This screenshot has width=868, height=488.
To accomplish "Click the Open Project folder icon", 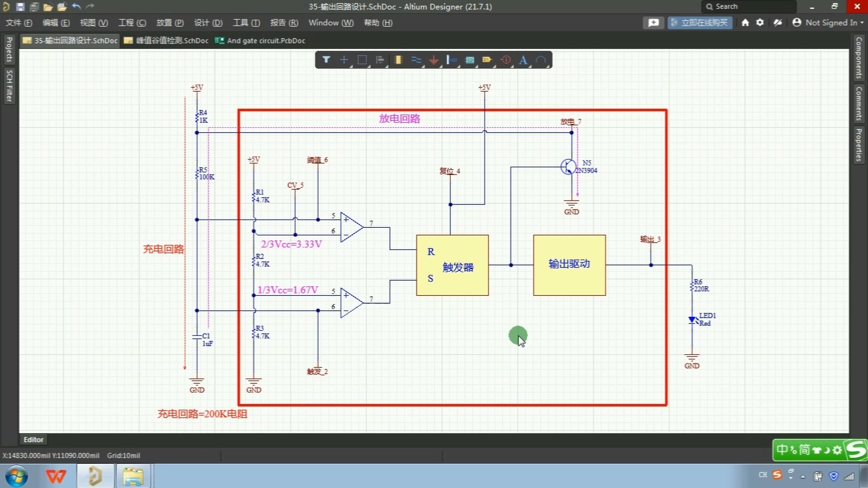I will point(62,6).
